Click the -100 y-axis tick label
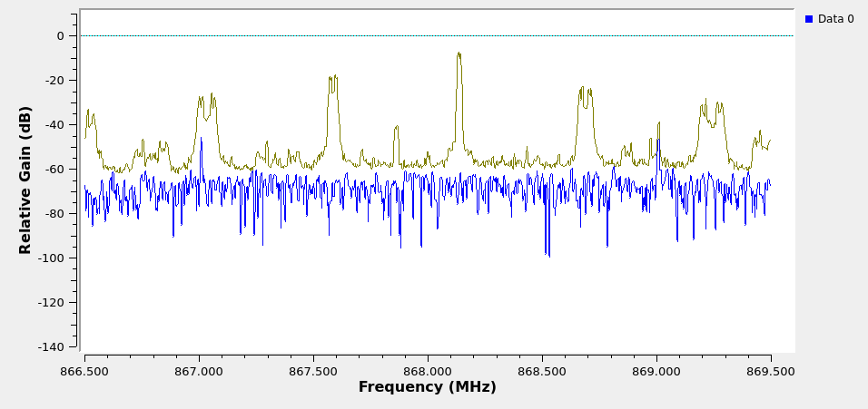868x409 pixels. pos(53,258)
